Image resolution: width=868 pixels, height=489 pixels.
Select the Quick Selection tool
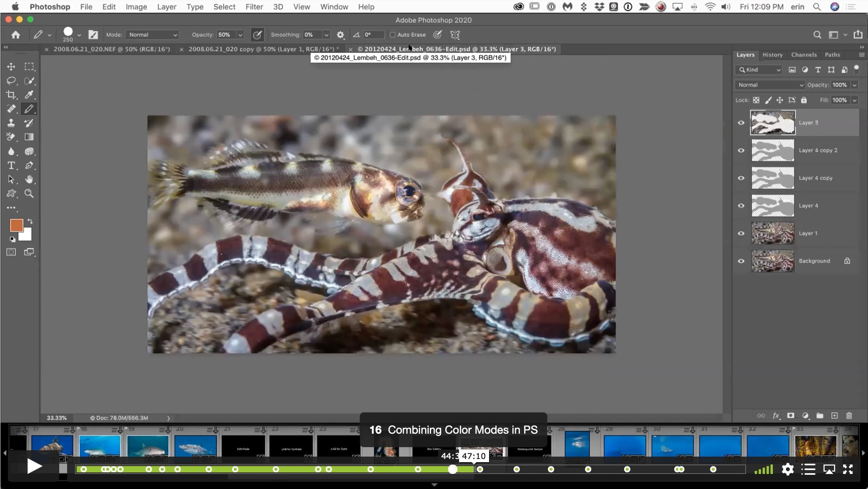(29, 81)
